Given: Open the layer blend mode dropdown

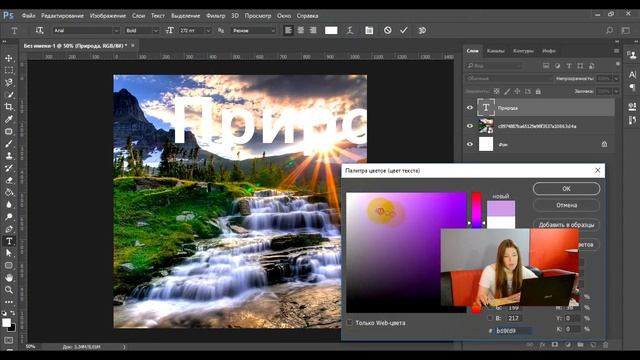Looking at the screenshot, I should point(509,78).
